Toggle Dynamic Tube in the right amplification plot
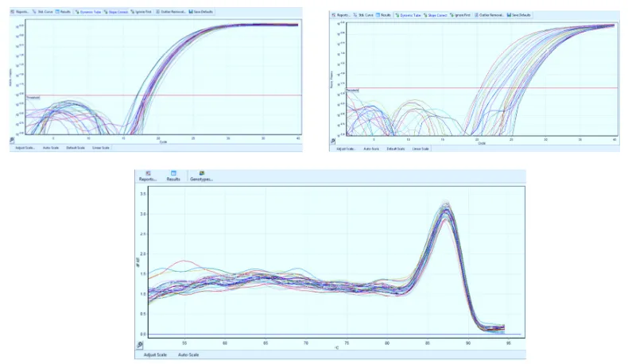 408,15
